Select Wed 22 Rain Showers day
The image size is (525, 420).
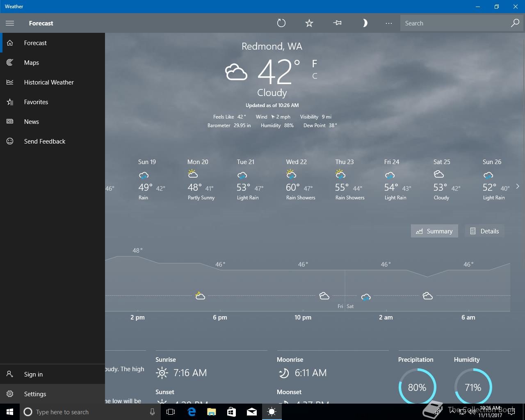click(x=301, y=180)
